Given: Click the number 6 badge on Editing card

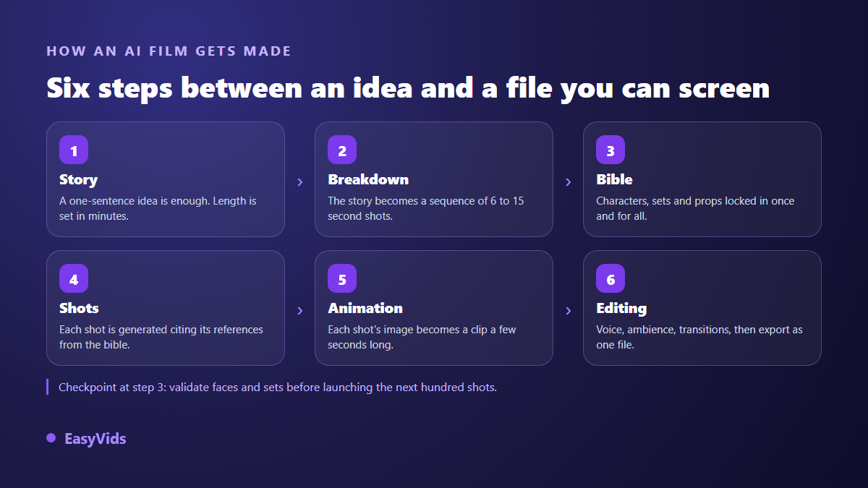Looking at the screenshot, I should 610,279.
